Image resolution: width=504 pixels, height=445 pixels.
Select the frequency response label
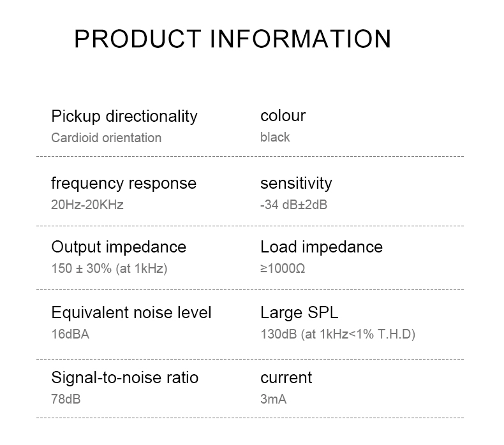[124, 184]
